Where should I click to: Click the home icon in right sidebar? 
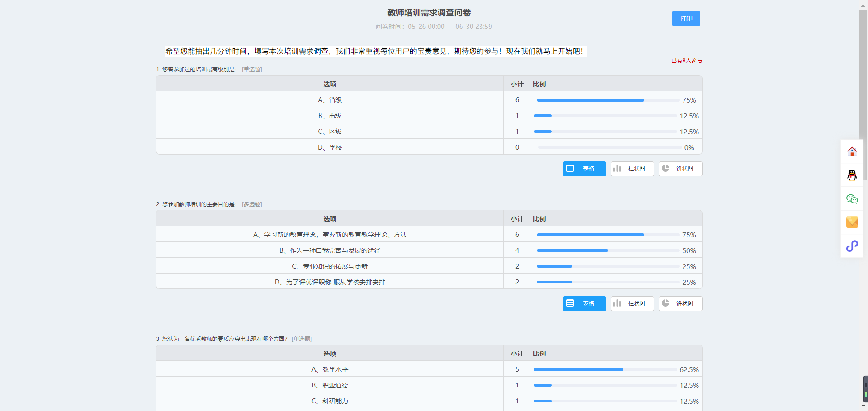point(852,151)
